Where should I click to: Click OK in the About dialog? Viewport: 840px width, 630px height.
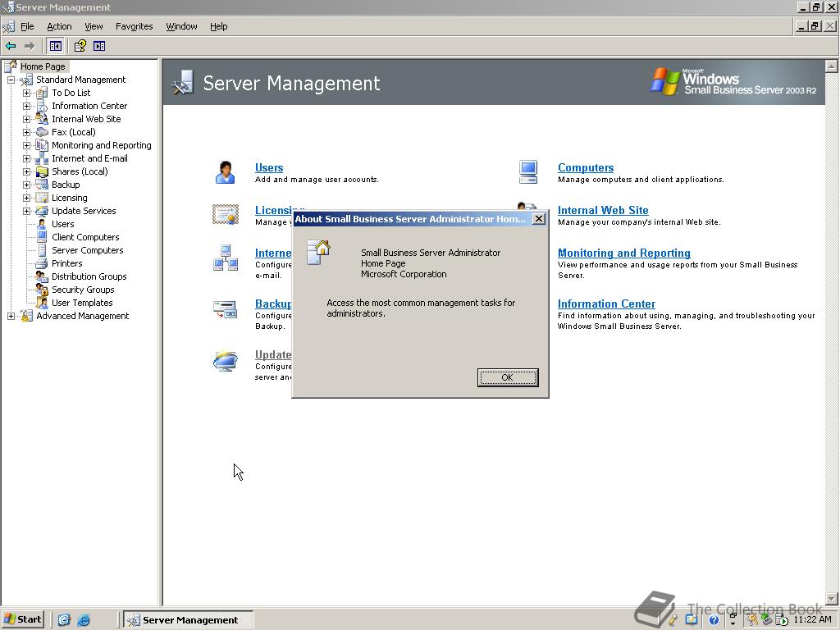coord(507,377)
